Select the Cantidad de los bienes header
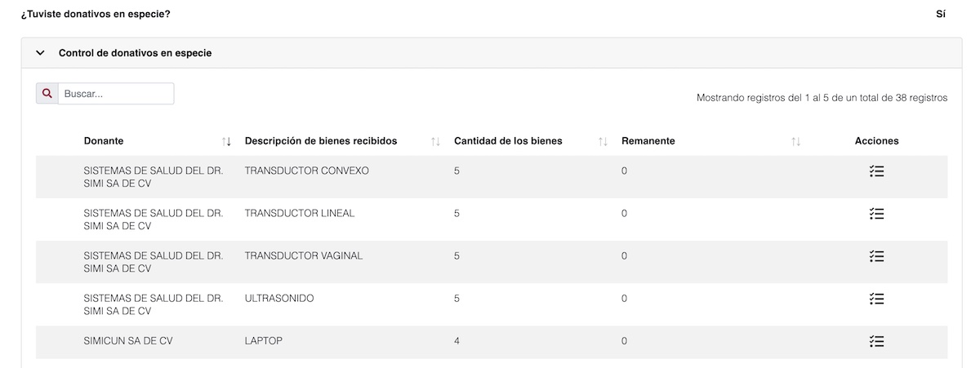This screenshot has height=368, width=980. (508, 141)
